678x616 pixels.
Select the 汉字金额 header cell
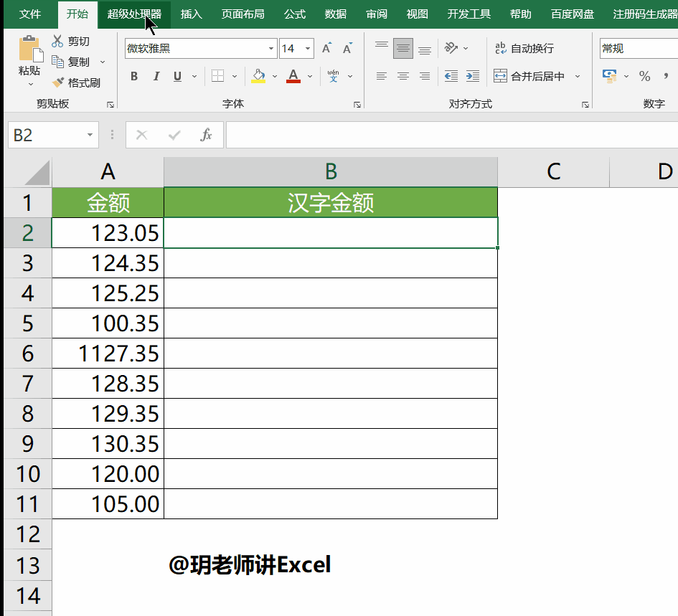[x=331, y=203]
